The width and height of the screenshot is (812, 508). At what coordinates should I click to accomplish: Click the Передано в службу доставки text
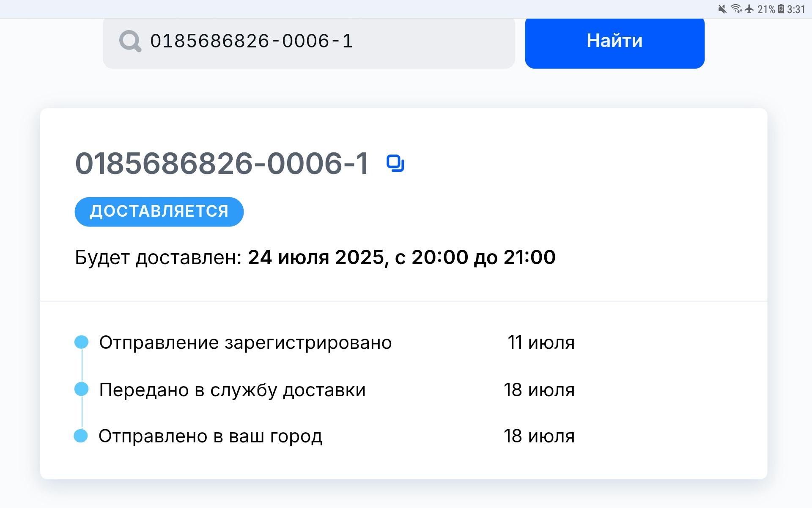coord(232,390)
